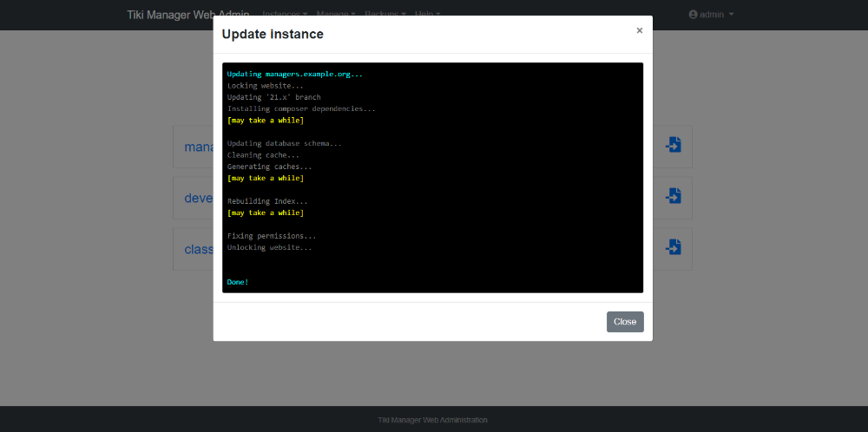
Task: Click the update icon in the second instance row
Action: pyautogui.click(x=674, y=196)
